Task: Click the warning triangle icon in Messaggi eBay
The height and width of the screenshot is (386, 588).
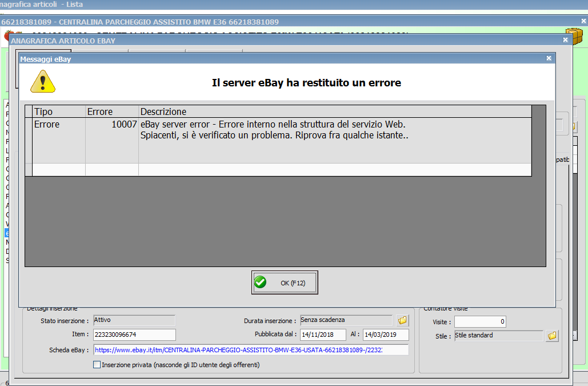Action: [x=43, y=81]
